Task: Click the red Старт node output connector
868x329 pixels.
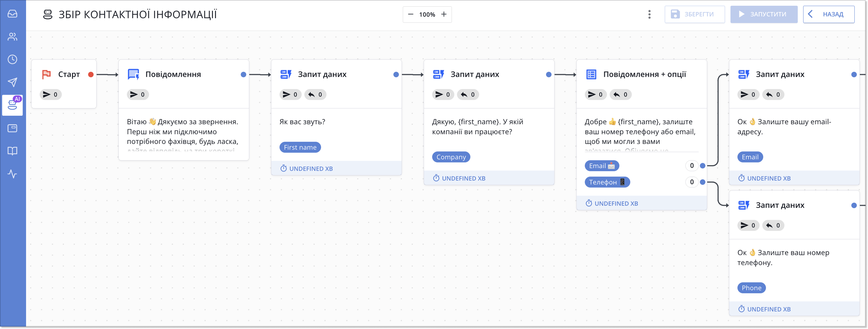Action: 91,75
